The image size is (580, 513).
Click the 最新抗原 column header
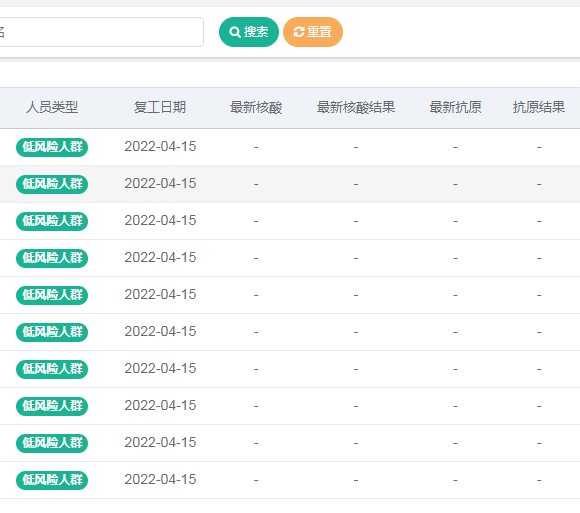pyautogui.click(x=455, y=108)
